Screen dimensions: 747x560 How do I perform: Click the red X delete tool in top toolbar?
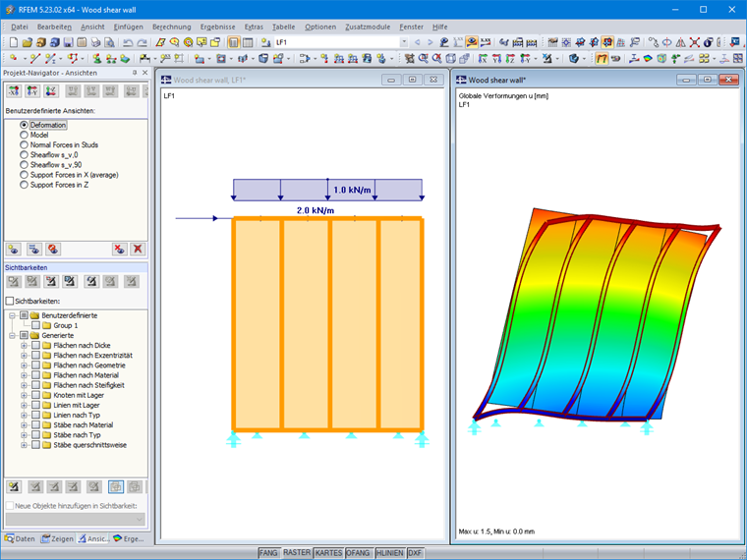click(x=695, y=42)
